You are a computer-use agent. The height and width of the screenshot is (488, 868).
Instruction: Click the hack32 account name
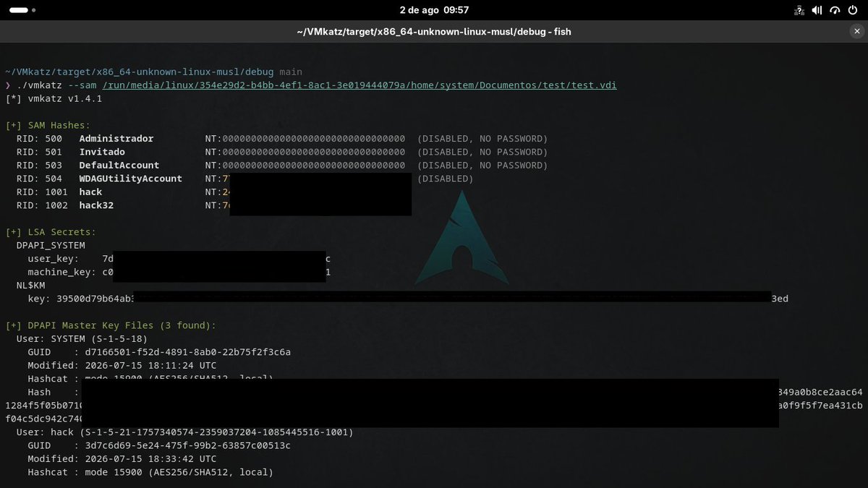(x=96, y=205)
